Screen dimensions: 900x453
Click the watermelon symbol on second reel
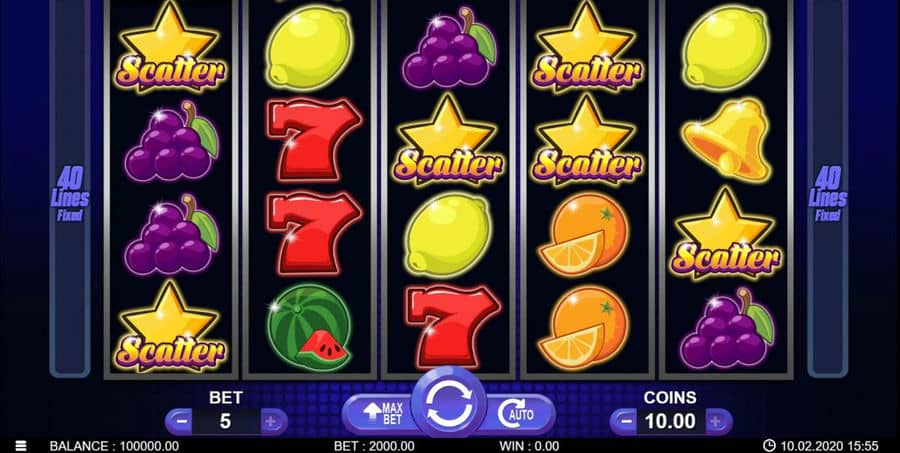point(310,327)
